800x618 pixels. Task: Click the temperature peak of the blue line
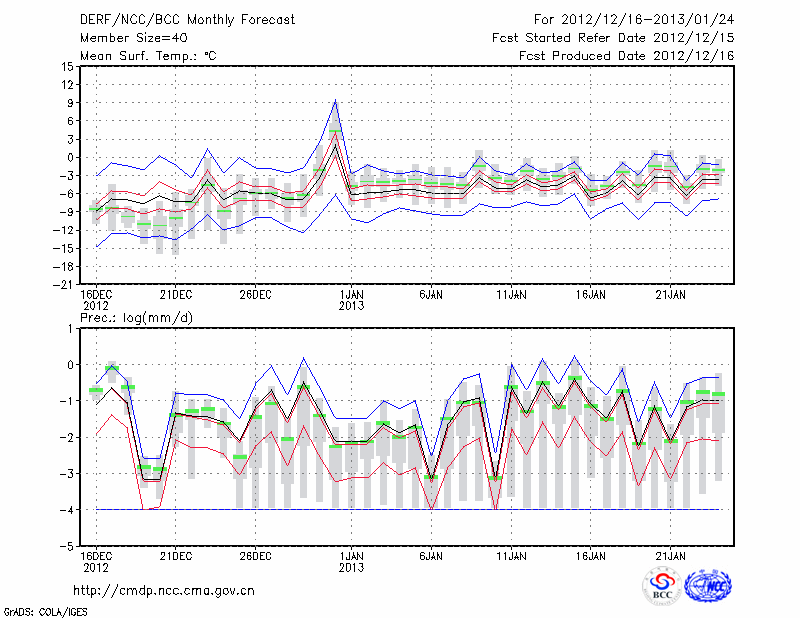pyautogui.click(x=336, y=100)
